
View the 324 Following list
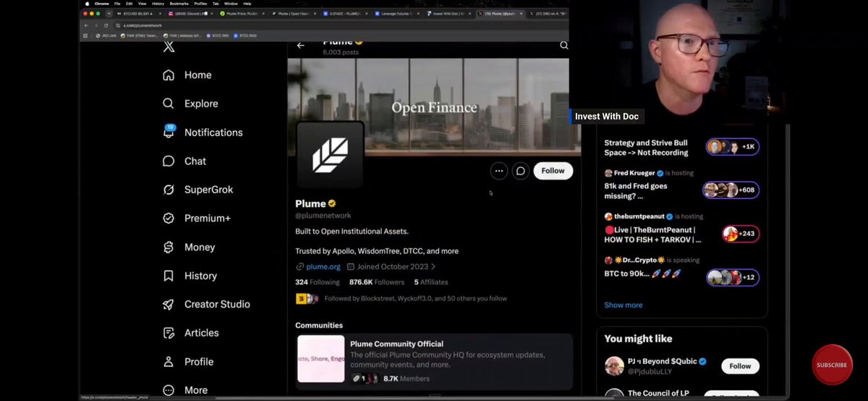(318, 282)
